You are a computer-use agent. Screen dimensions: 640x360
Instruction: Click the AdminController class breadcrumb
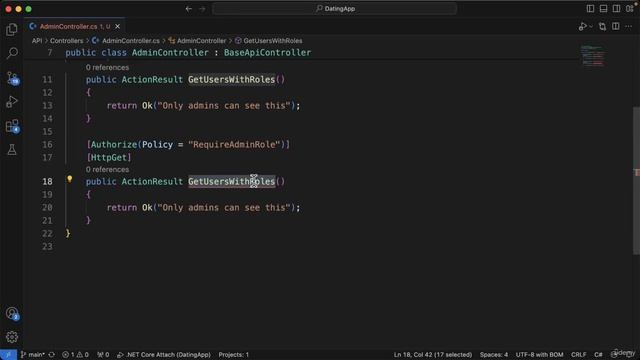click(x=197, y=41)
